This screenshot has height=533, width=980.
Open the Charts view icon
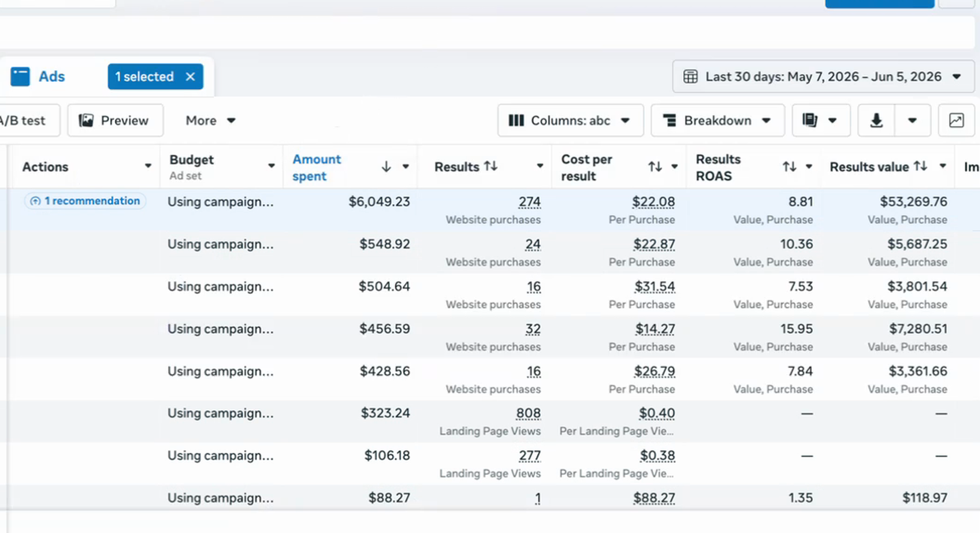pyautogui.click(x=956, y=121)
